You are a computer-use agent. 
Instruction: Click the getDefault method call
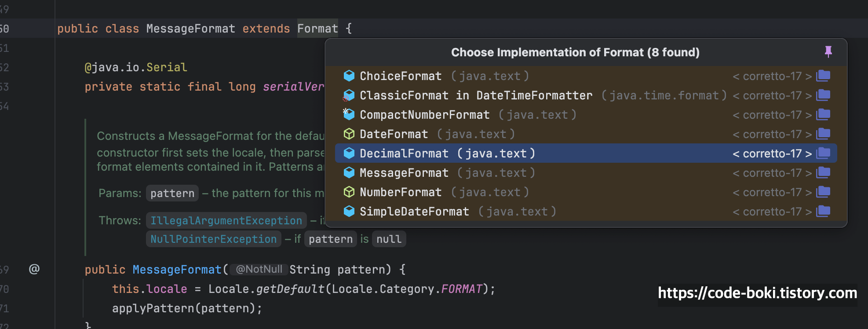(x=290, y=289)
